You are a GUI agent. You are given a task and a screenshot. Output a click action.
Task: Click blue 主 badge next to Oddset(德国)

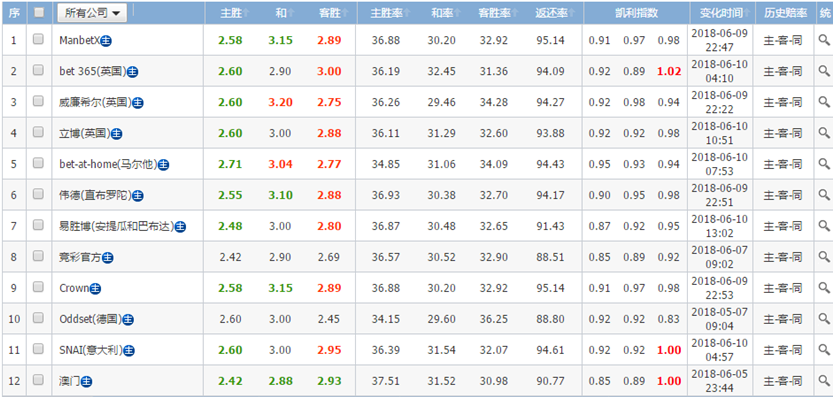[x=128, y=320]
